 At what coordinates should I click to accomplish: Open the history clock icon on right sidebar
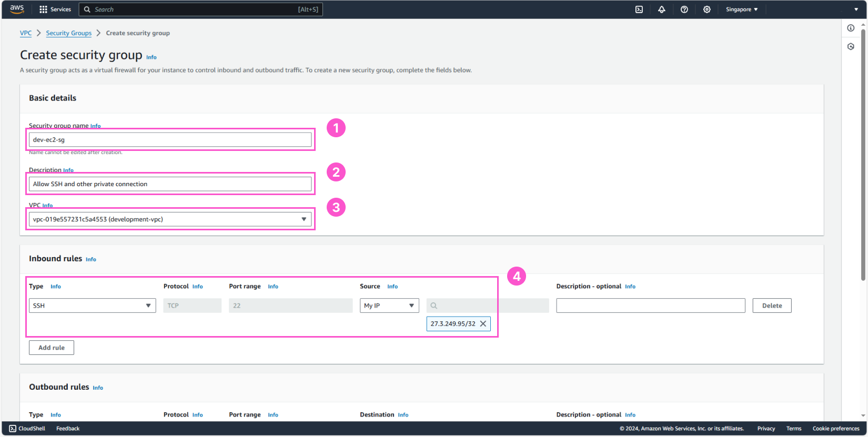point(851,47)
